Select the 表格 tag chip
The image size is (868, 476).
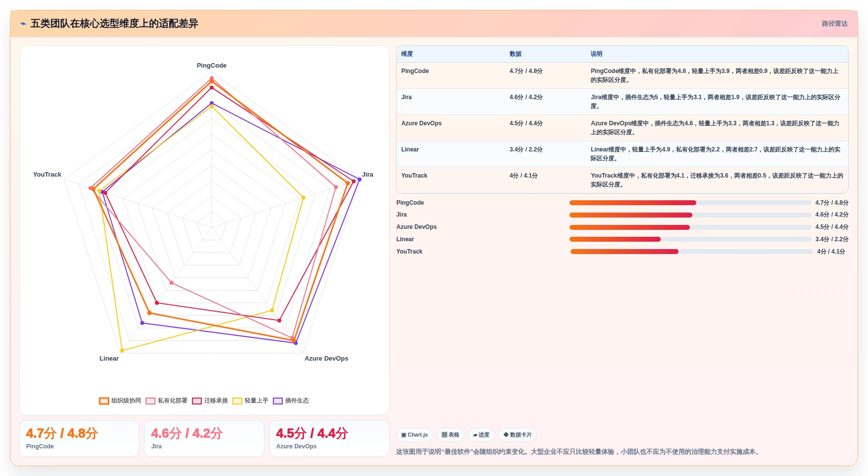click(x=450, y=435)
